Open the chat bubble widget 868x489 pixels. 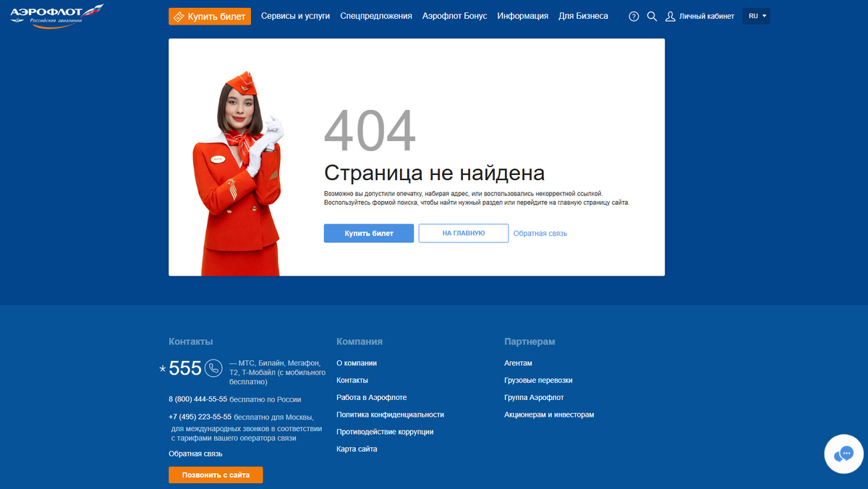pos(844,454)
